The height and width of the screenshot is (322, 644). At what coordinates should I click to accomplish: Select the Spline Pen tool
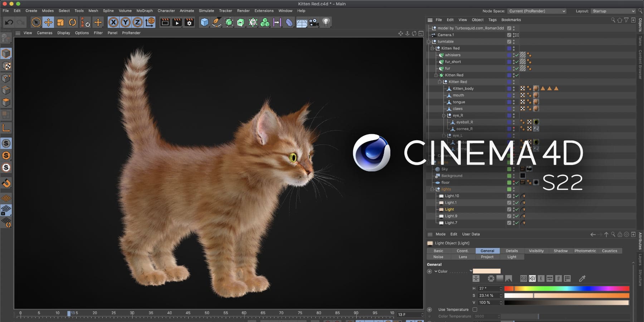pos(216,22)
